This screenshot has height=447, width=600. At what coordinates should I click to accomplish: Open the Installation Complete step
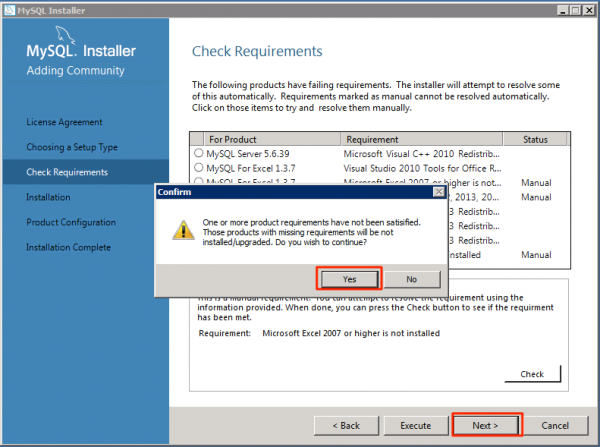(x=68, y=248)
